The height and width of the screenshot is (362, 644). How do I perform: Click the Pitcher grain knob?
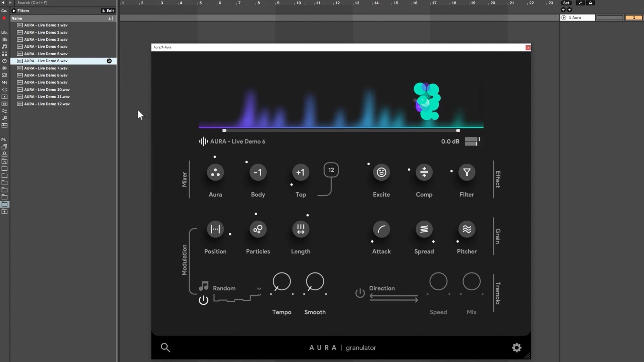pos(467,229)
